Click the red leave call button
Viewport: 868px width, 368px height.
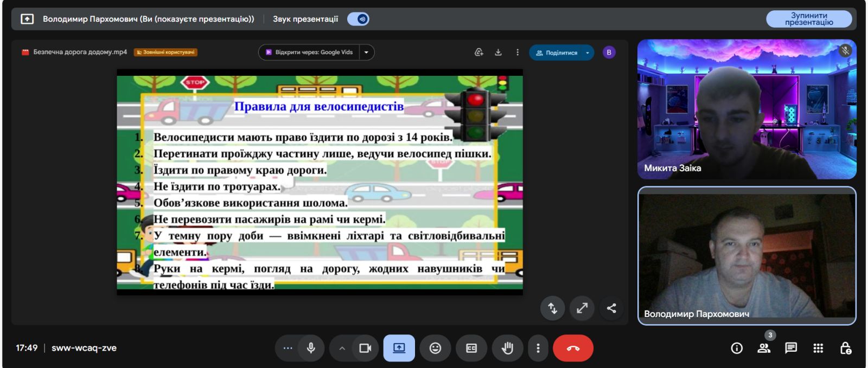(x=573, y=348)
